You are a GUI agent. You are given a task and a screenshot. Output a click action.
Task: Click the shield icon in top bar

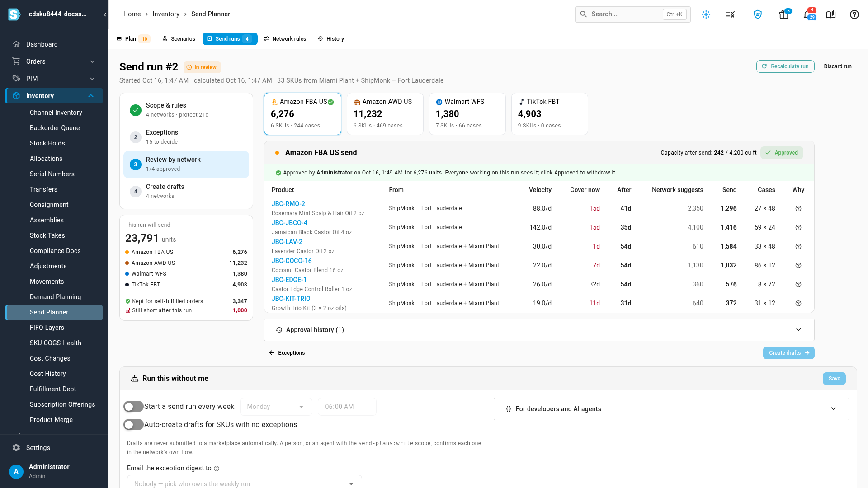758,14
